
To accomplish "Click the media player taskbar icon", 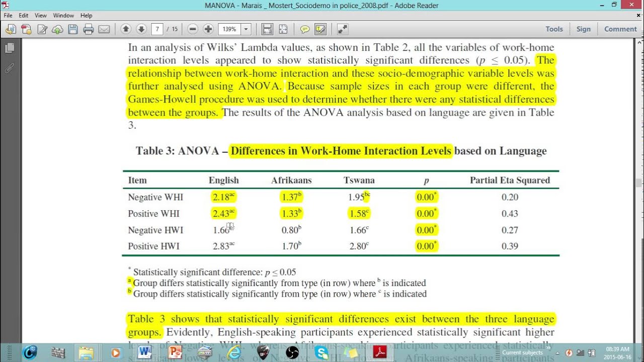I will [x=116, y=352].
